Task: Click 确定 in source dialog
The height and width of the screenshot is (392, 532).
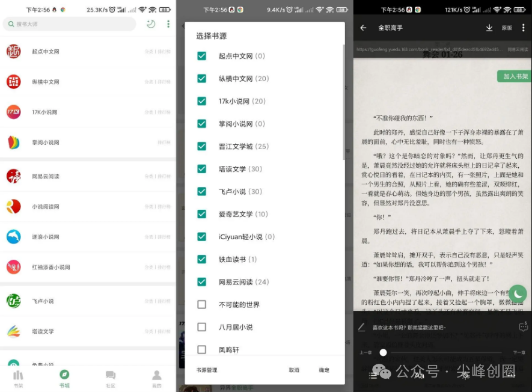Action: coord(324,370)
